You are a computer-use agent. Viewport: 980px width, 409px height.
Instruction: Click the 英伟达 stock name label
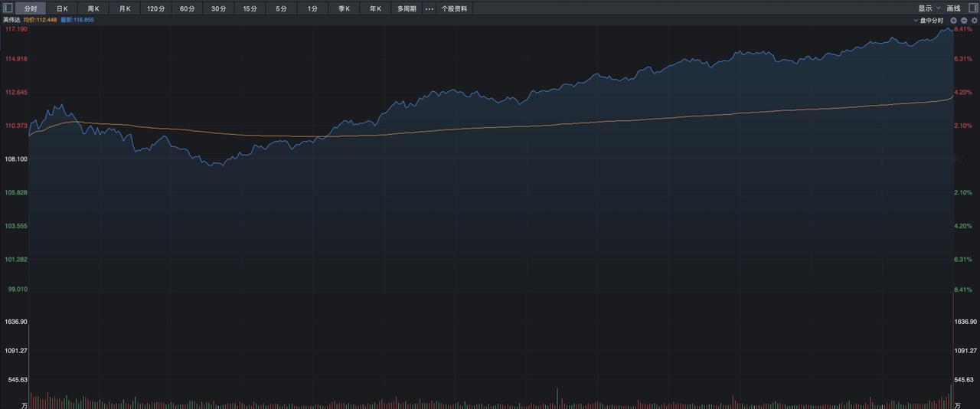[x=11, y=20]
